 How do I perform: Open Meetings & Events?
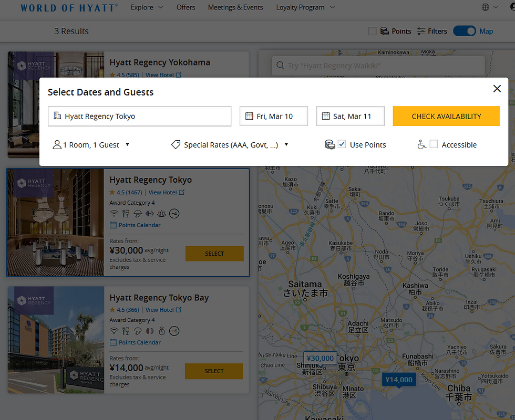[x=235, y=7]
